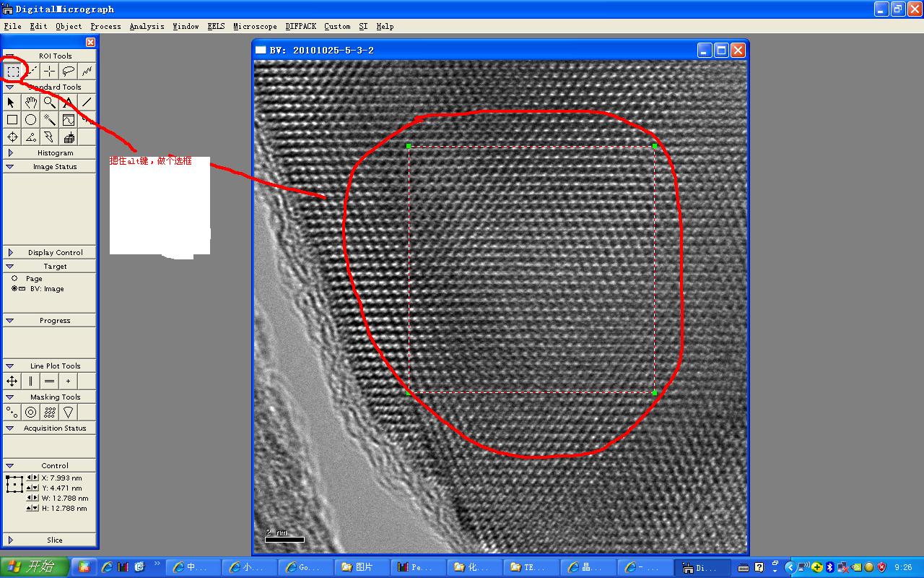Collapse the Target panel
The width and height of the screenshot is (924, 578).
(10, 267)
